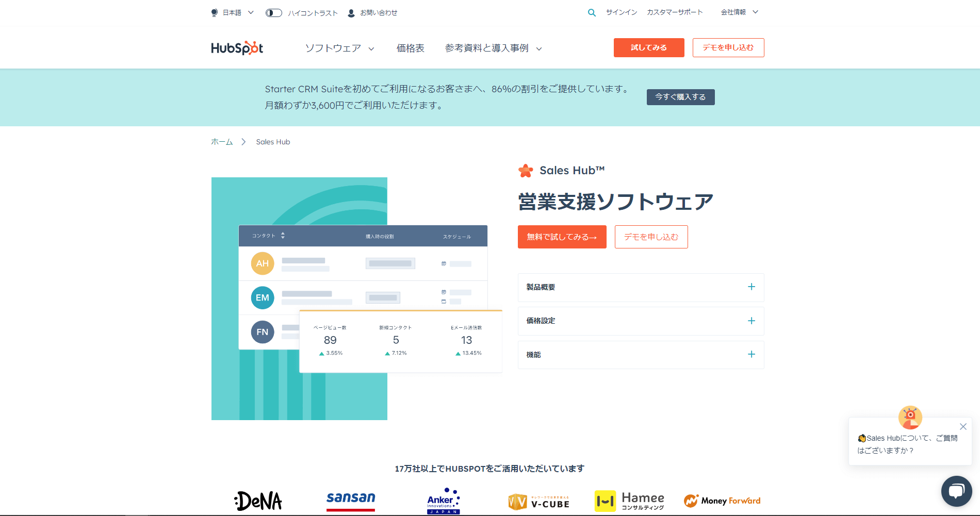
Task: Click the calendar icon in AH row
Action: [x=444, y=263]
